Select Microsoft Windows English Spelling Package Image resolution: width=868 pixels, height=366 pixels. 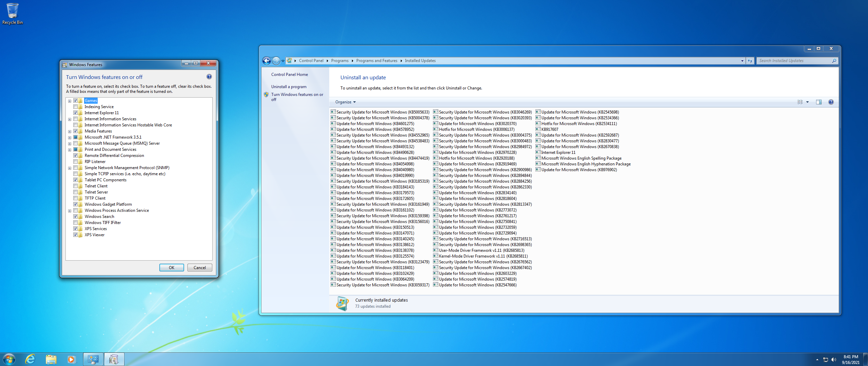click(x=578, y=158)
